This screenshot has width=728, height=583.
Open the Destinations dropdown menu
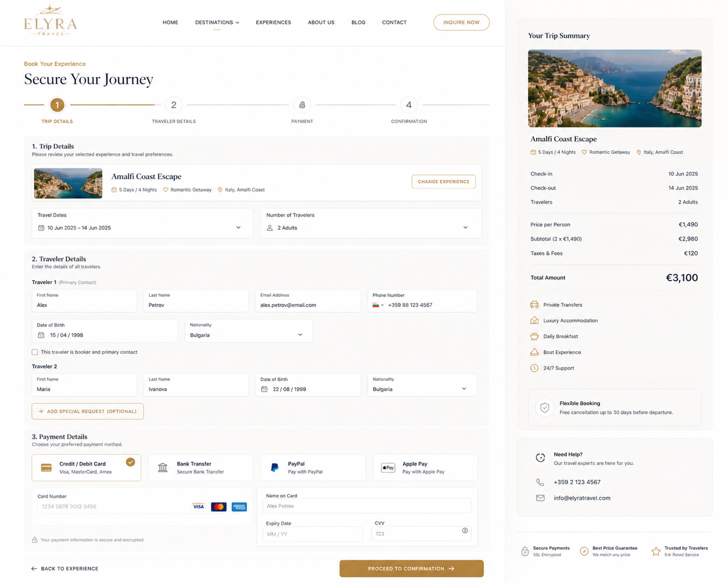[217, 22]
